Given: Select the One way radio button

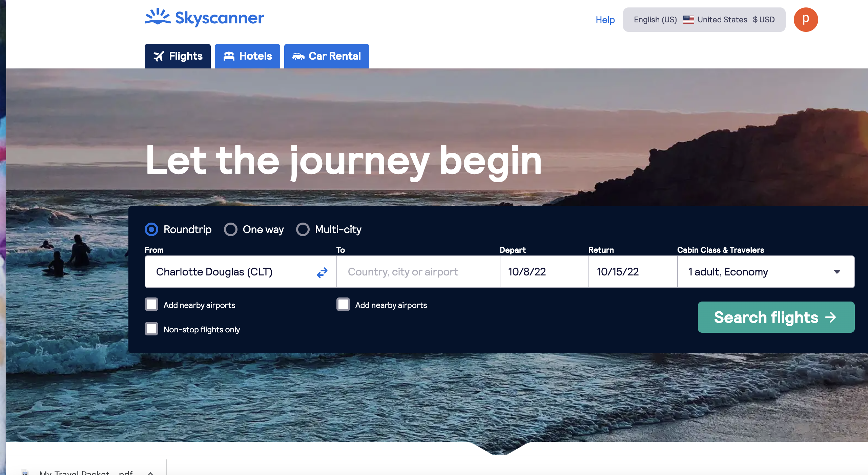Looking at the screenshot, I should [x=231, y=229].
